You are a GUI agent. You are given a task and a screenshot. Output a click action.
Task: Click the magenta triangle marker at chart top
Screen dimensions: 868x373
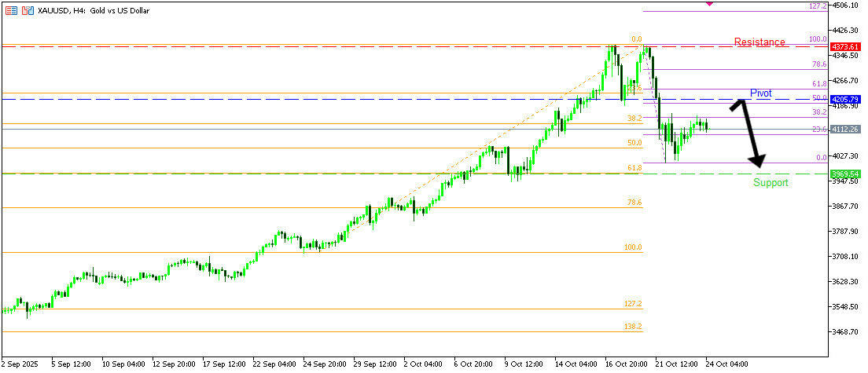coord(711,4)
